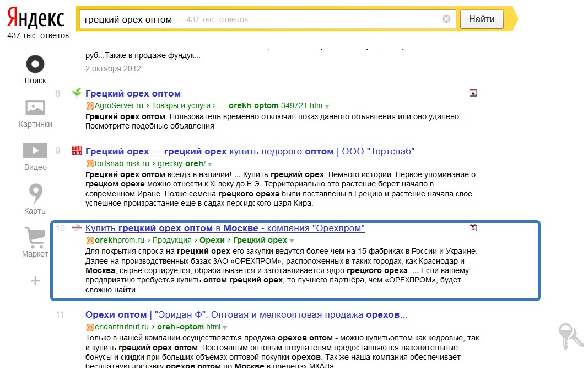Open the Видео section icon

click(x=35, y=151)
